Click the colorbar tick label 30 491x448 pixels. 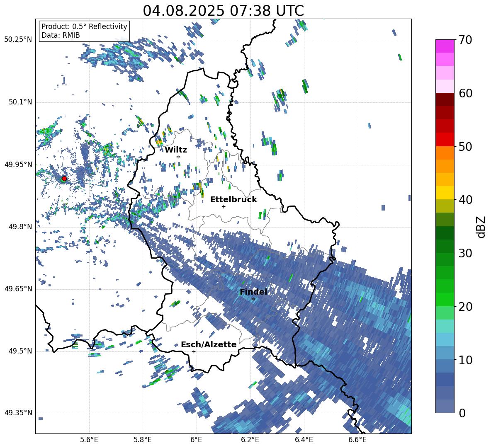[465, 253]
